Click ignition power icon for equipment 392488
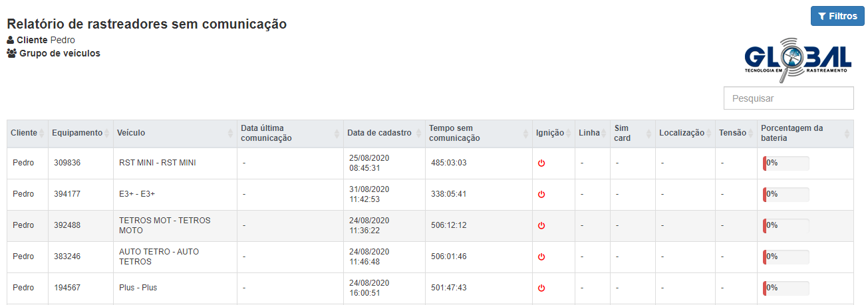Viewport: 868px width, 305px height. tap(541, 226)
